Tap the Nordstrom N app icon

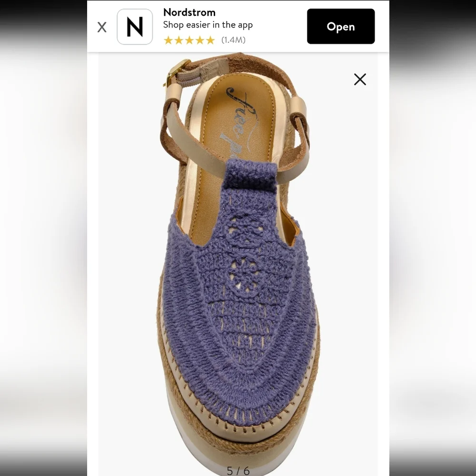click(x=135, y=27)
